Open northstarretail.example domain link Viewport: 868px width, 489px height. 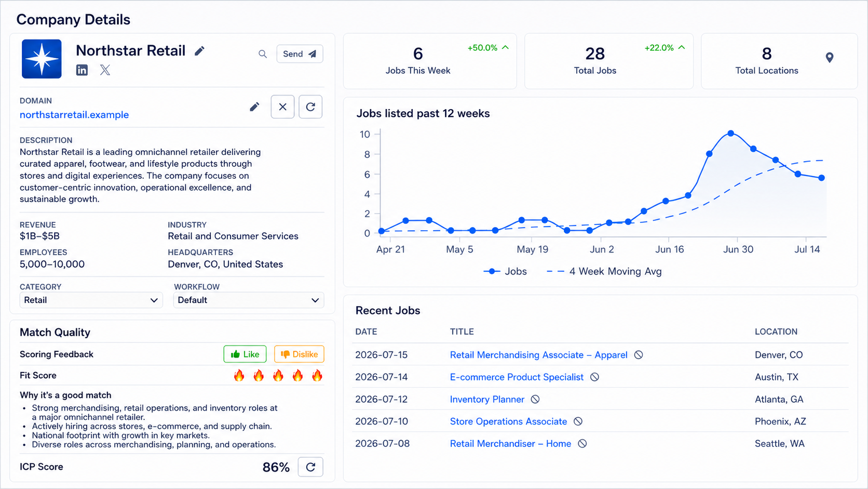pyautogui.click(x=74, y=115)
